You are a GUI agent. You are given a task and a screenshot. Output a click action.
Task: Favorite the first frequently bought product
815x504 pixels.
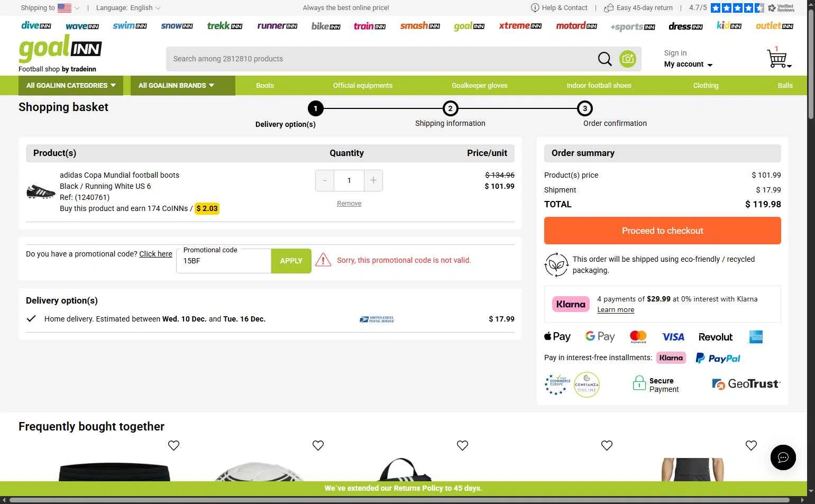pyautogui.click(x=173, y=445)
